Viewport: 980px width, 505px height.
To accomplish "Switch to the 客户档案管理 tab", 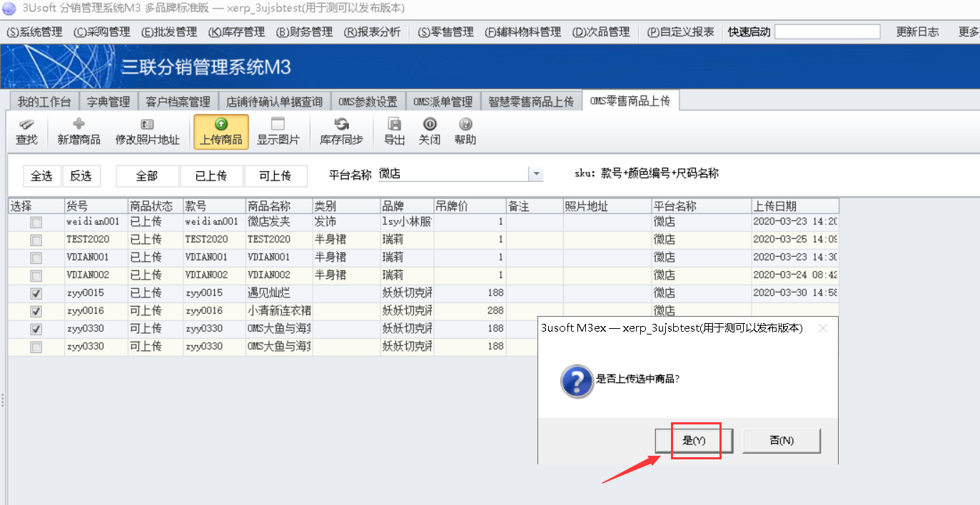I will pyautogui.click(x=178, y=102).
